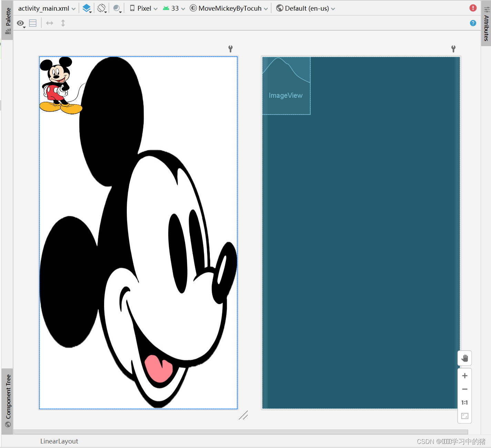
Task: Activate the pan hand tool
Action: click(x=464, y=358)
